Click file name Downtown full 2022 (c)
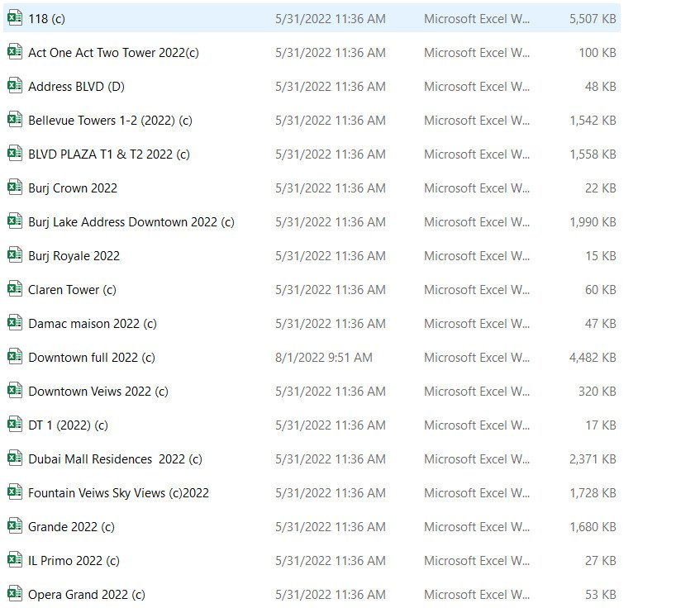 click(92, 358)
